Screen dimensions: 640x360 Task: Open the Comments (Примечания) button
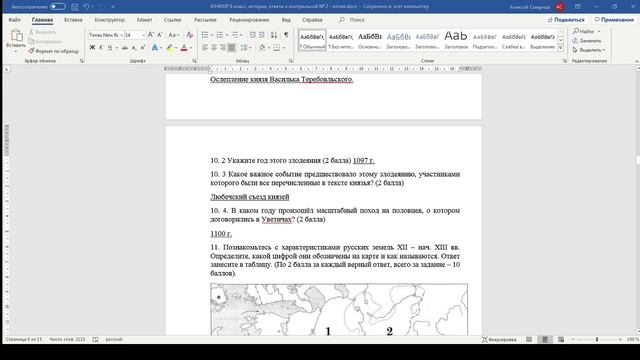(x=614, y=20)
